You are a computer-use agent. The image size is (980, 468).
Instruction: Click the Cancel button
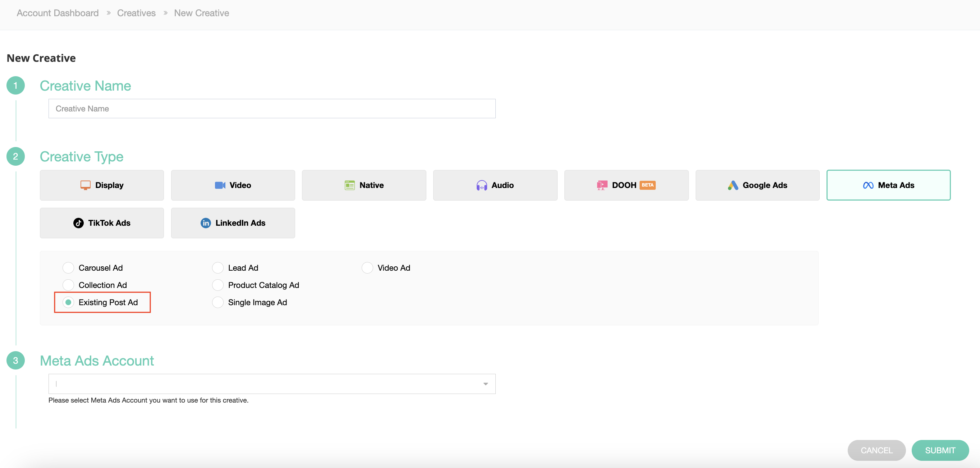(876, 450)
